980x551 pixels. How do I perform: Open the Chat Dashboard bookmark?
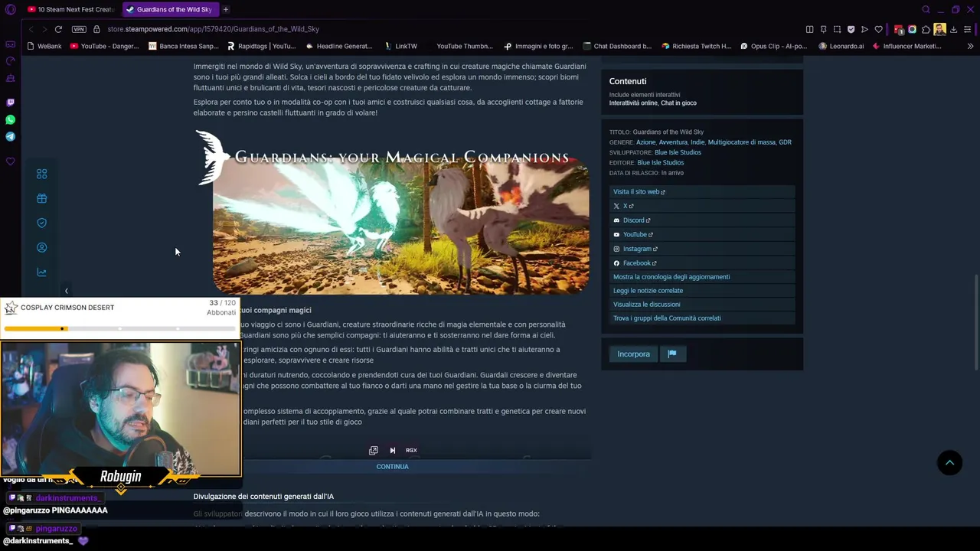tap(617, 46)
